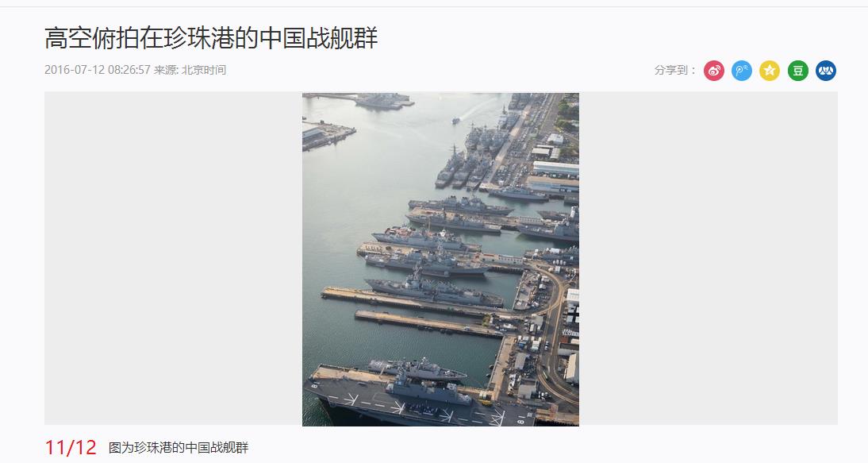This screenshot has width=868, height=463.
Task: Click the small island at photo's upper left
Action: coord(327,135)
